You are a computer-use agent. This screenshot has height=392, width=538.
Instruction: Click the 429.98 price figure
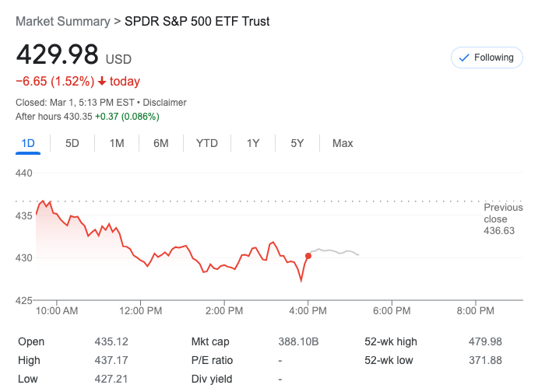click(x=58, y=55)
